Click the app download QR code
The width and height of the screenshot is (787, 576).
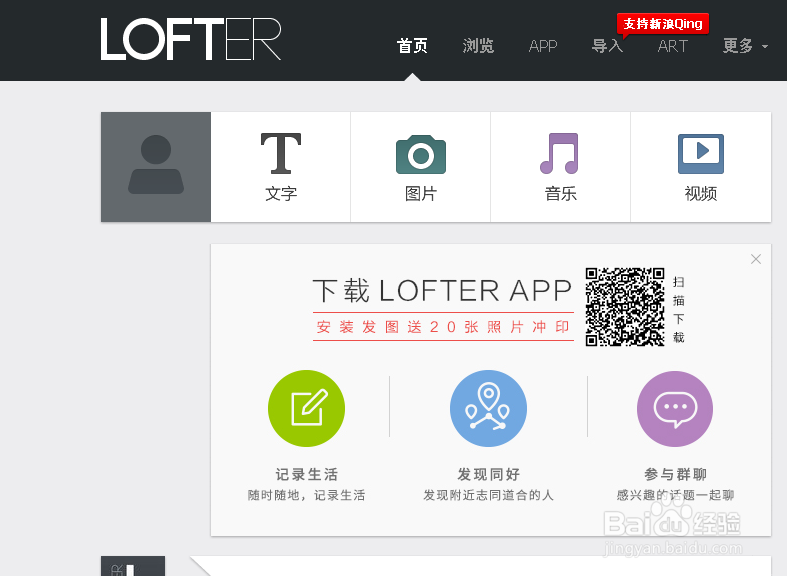625,307
